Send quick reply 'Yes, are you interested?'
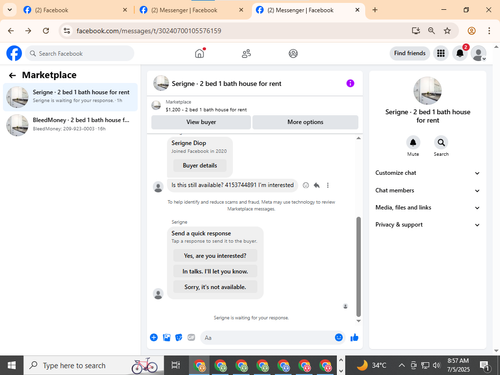This screenshot has width=500, height=375. 215,256
